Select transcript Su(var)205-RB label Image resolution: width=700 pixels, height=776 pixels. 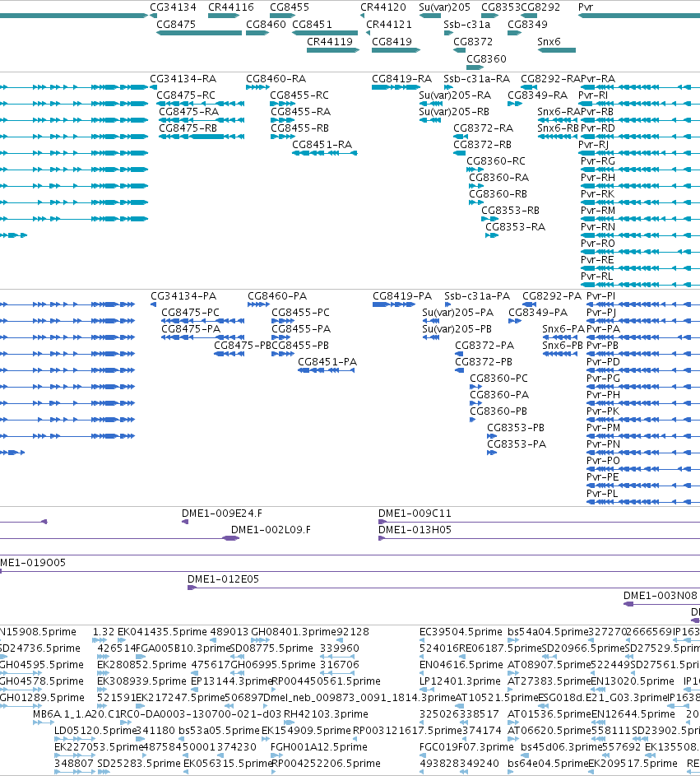coord(454,112)
